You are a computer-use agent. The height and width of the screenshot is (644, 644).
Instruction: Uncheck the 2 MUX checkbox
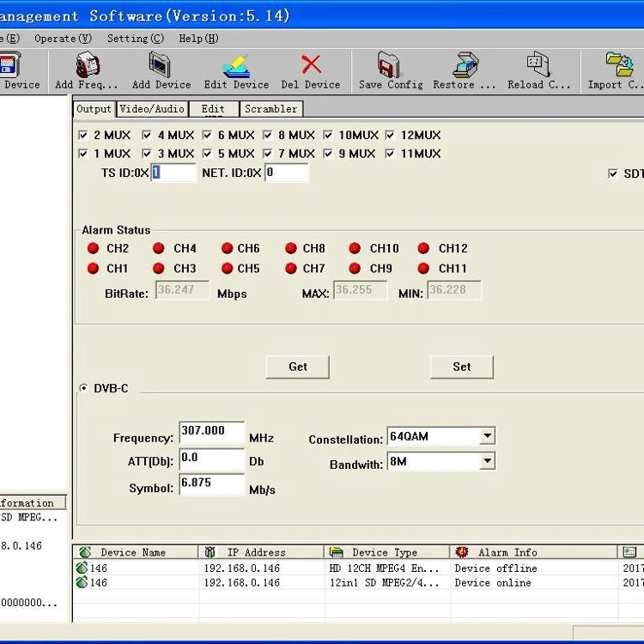(x=83, y=135)
